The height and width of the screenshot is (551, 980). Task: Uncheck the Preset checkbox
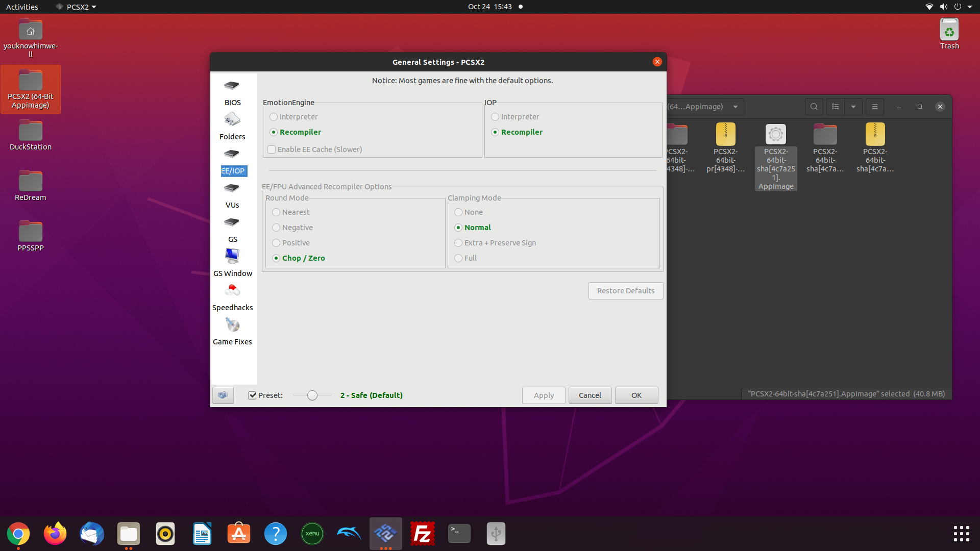click(x=252, y=395)
